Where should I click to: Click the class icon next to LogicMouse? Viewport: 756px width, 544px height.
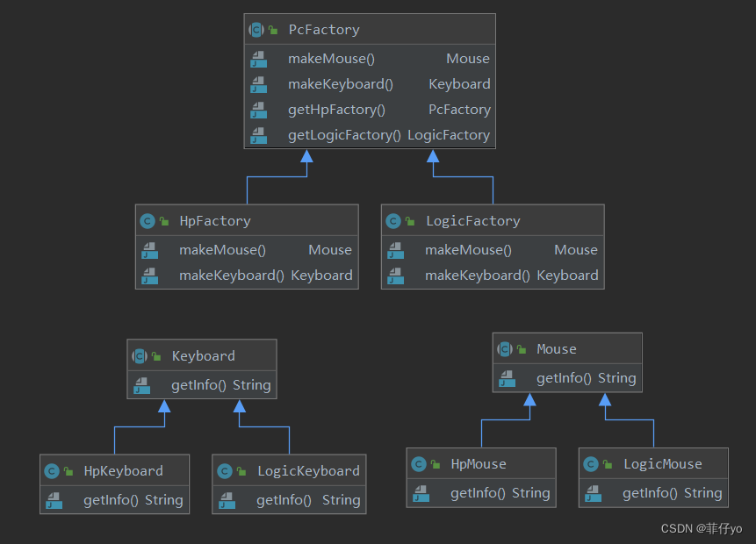[x=591, y=464]
